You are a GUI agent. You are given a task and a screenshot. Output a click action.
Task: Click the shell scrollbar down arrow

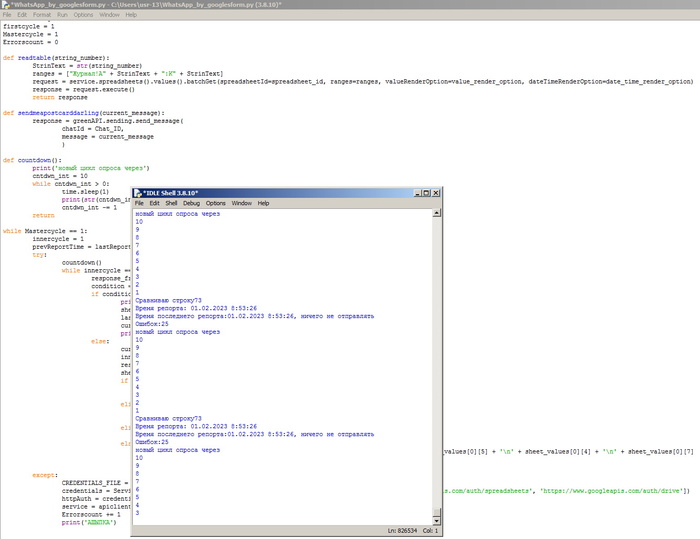click(x=436, y=519)
